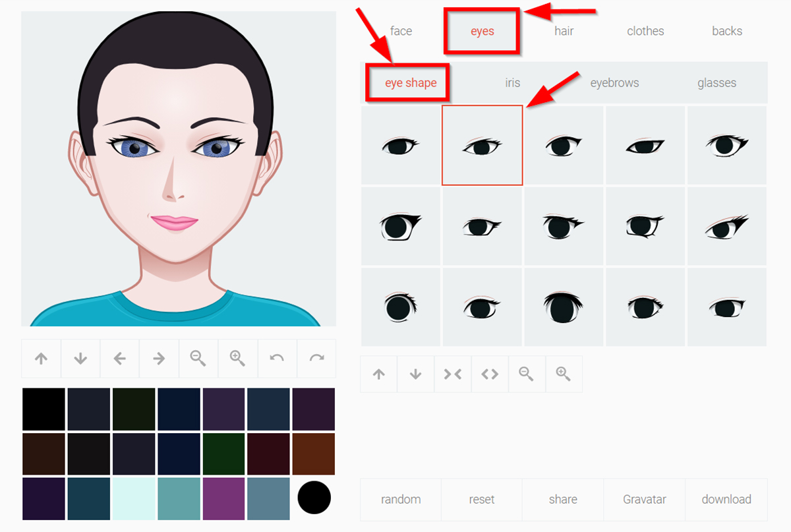The height and width of the screenshot is (532, 791).
Task: Reset the avatar to default
Action: [x=482, y=499]
